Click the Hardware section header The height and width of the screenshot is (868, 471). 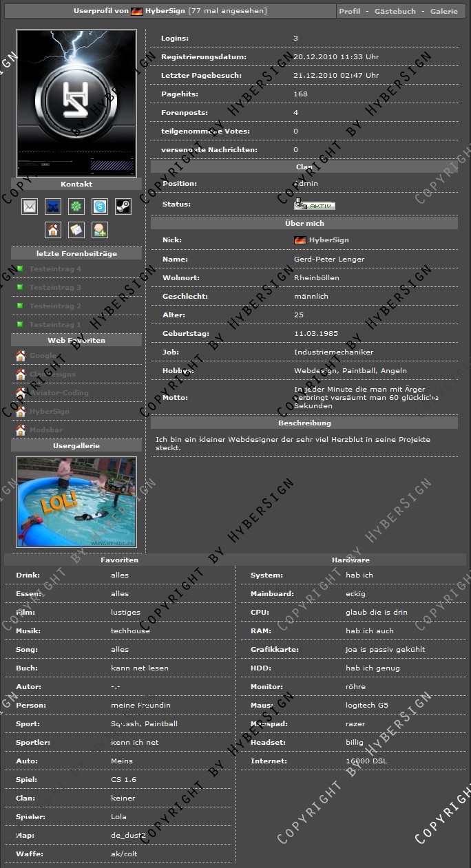pos(350,560)
